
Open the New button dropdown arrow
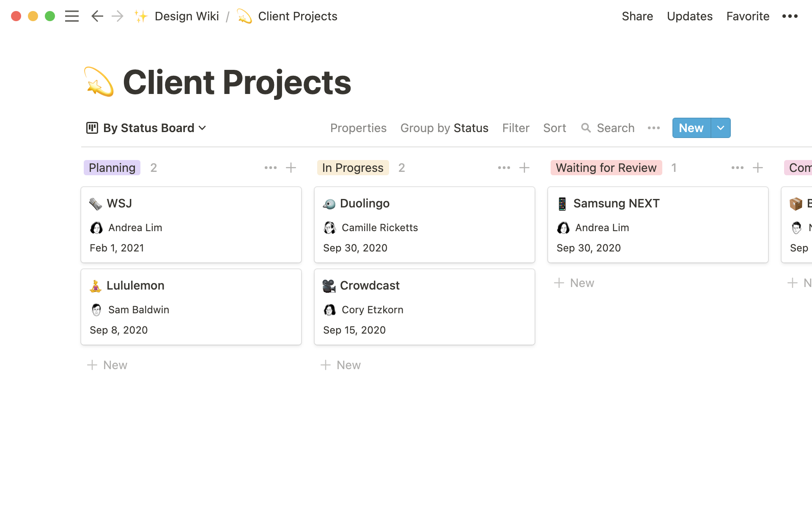point(720,128)
